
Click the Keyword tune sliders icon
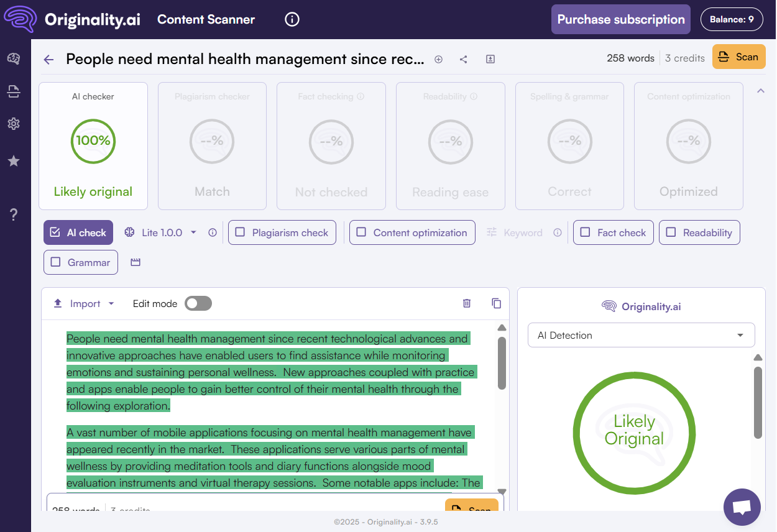click(492, 232)
